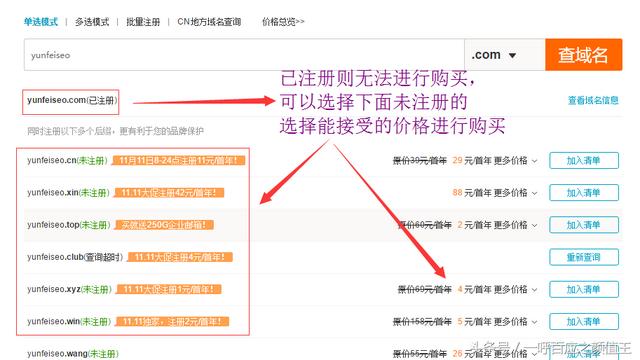Add yunfeiseo.win via 加入清单
This screenshot has height=360, width=640.
pos(584,322)
